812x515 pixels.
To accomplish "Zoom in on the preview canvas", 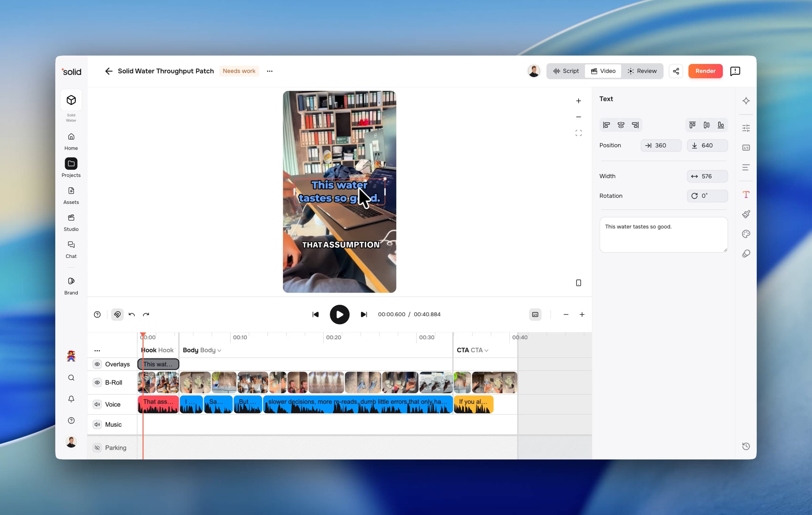I will (x=579, y=101).
